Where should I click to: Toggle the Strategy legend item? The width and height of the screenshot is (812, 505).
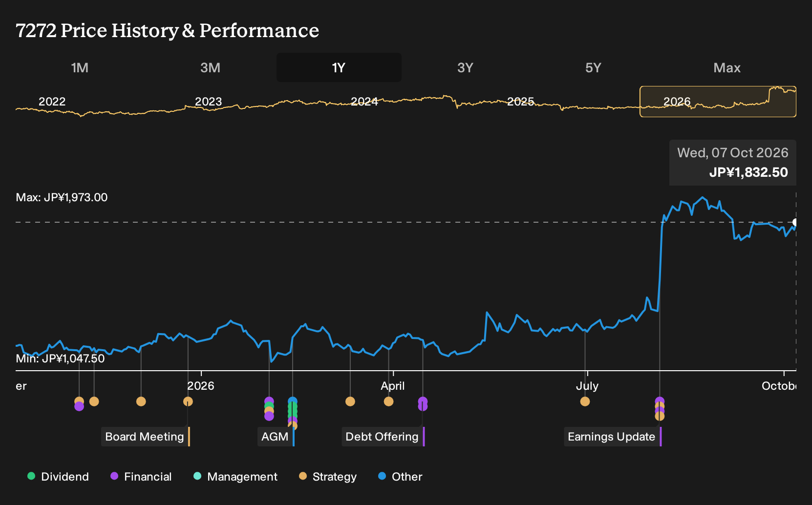tap(328, 477)
